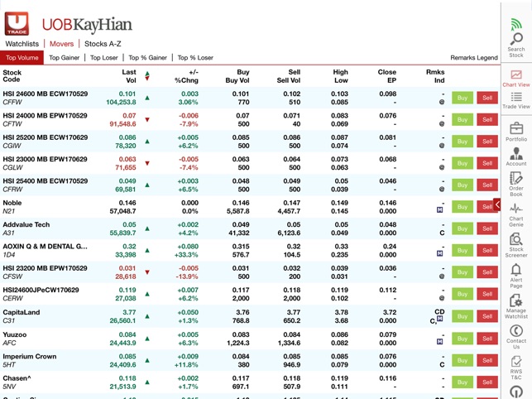Image resolution: width=532 pixels, height=399 pixels.
Task: Switch to Trade View
Action: pyautogui.click(x=516, y=100)
